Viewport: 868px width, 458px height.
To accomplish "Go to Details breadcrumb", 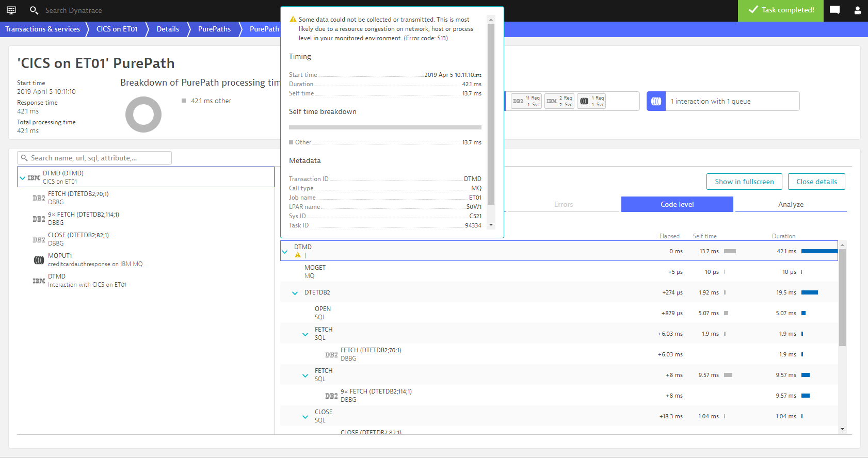I will click(x=168, y=29).
